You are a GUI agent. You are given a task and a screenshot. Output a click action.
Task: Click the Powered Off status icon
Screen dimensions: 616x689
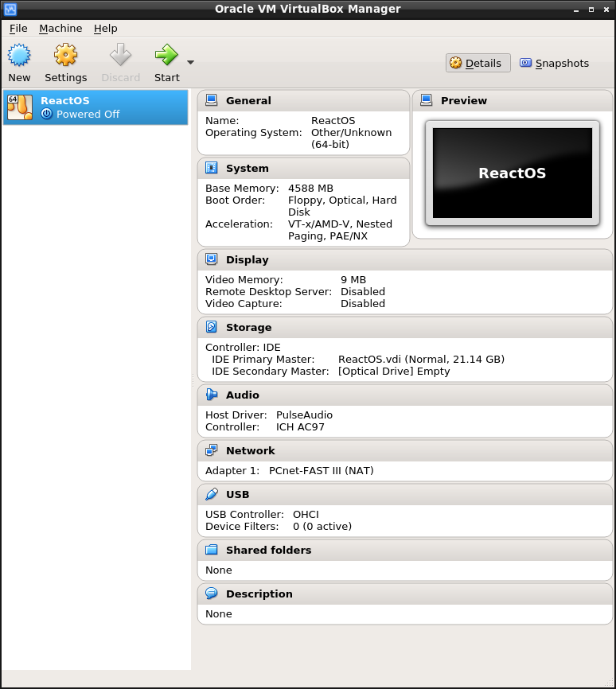pos(47,114)
